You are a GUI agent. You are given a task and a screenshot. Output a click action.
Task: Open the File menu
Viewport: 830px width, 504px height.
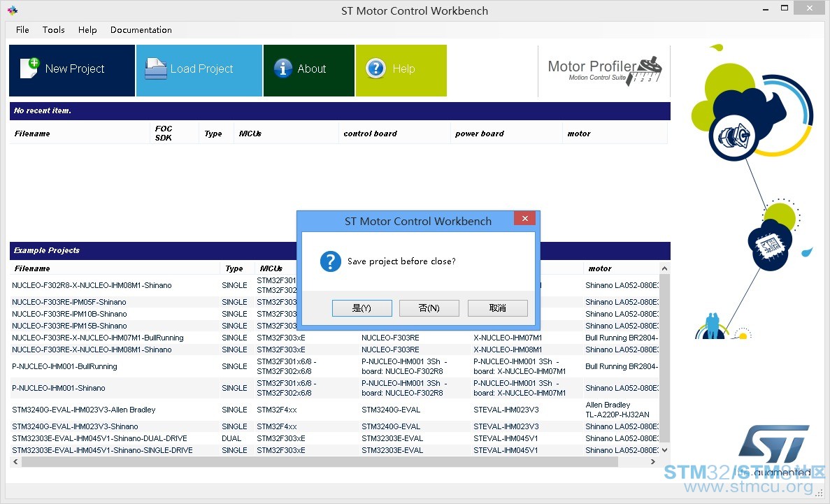tap(22, 29)
